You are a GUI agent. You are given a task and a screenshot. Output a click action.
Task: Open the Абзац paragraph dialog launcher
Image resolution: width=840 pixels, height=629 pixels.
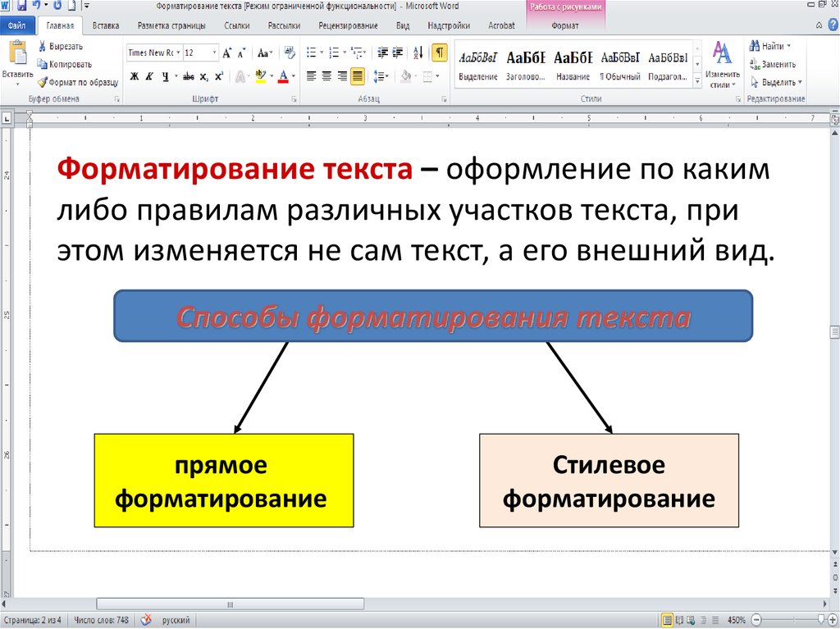[x=444, y=99]
